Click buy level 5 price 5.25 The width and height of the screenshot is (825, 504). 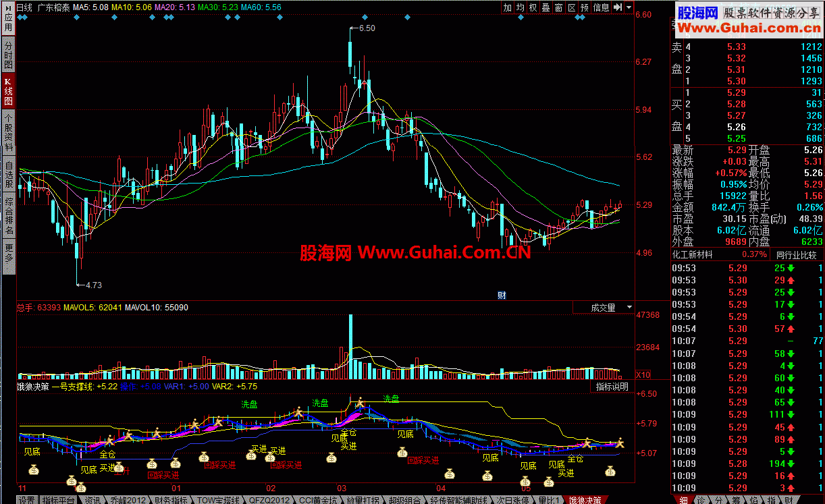point(736,138)
